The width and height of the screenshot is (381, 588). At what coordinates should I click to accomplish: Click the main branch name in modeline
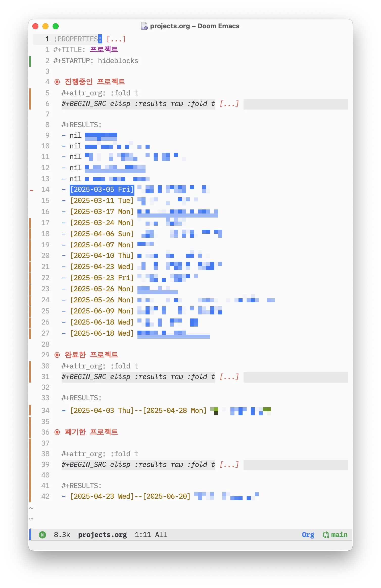pos(339,534)
